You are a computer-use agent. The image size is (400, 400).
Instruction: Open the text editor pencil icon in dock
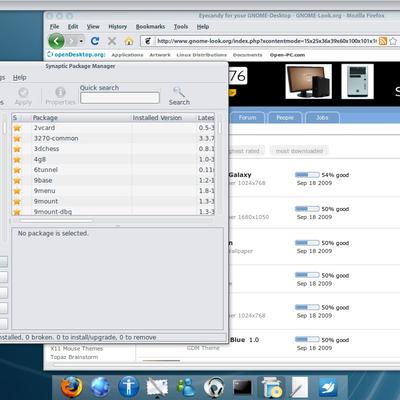click(299, 388)
